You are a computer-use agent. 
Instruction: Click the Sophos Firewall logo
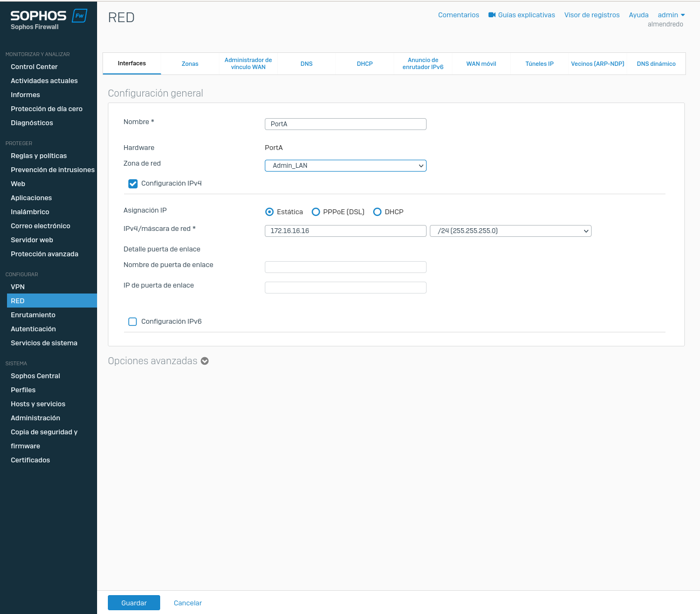click(48, 19)
